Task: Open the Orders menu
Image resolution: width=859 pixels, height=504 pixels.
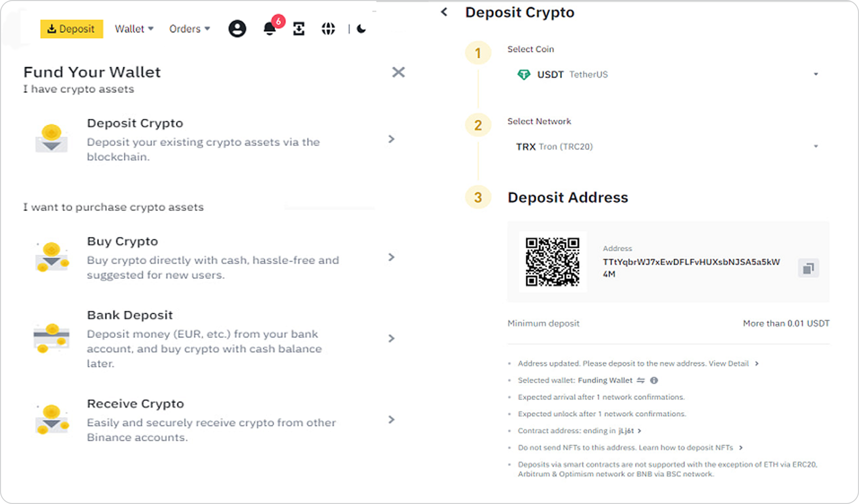Action: [189, 29]
